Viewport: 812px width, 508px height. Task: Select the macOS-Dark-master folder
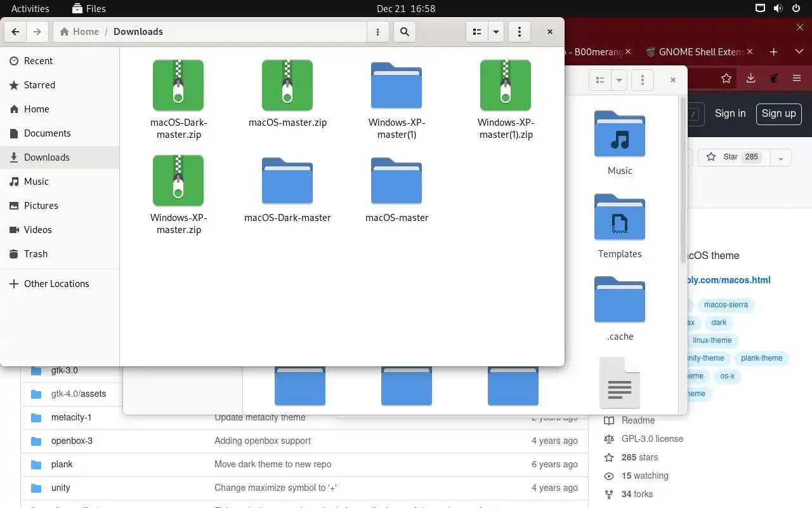click(287, 189)
